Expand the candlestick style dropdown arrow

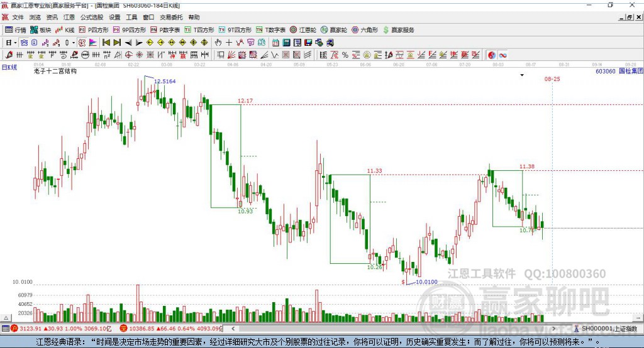[74, 43]
